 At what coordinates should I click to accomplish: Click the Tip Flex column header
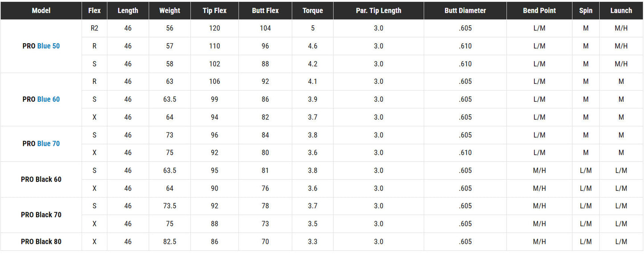(215, 10)
